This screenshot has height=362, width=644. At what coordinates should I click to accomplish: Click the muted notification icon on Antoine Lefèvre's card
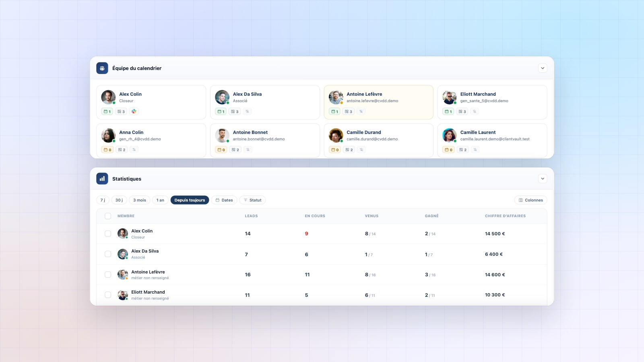tap(361, 111)
